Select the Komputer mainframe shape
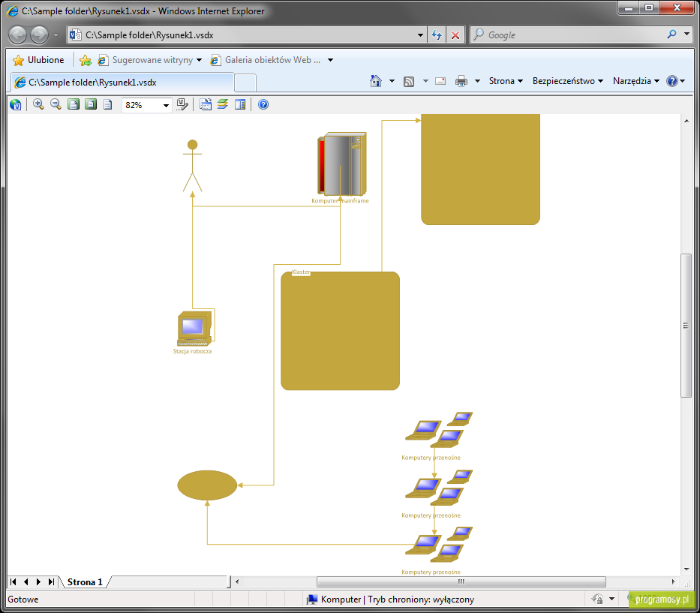Screen dimensions: 700x613 [x=342, y=164]
